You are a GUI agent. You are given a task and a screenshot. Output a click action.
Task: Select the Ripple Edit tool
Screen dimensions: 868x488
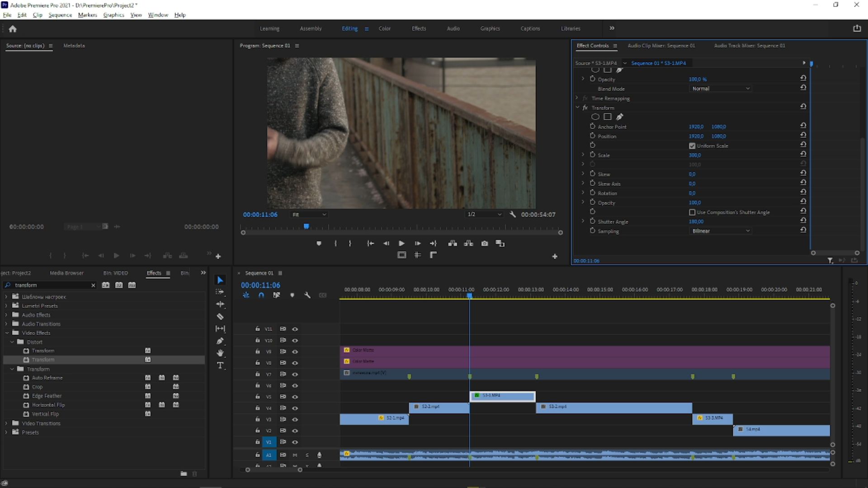[220, 304]
